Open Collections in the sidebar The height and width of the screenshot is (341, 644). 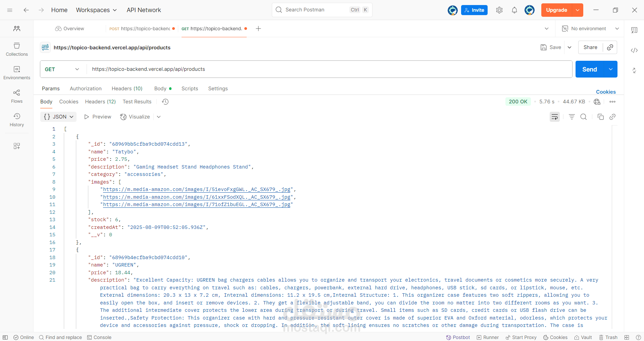pyautogui.click(x=17, y=49)
